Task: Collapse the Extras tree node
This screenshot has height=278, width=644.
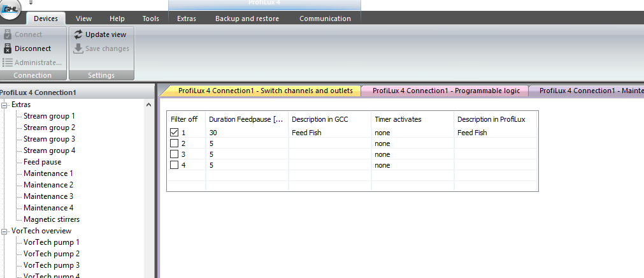Action: point(4,105)
